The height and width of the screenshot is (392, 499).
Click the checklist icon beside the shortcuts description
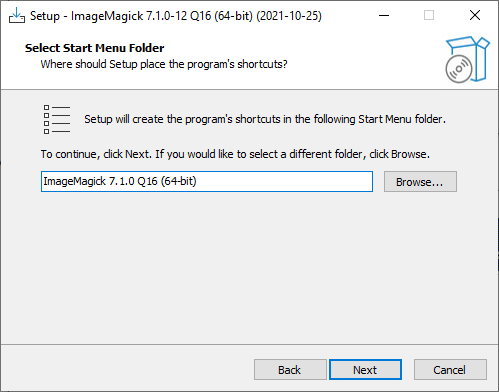[57, 119]
